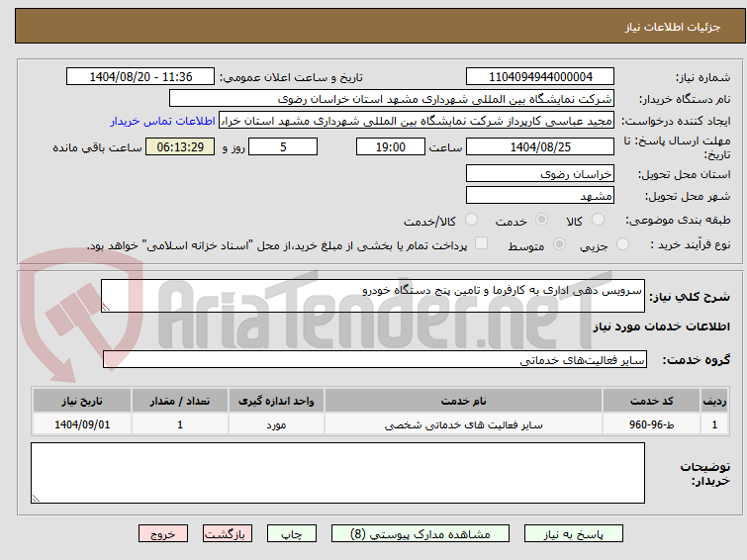Image resolution: width=747 pixels, height=560 pixels.
Task: Click the واحد اندازه گیری column header
Action: pos(276,401)
